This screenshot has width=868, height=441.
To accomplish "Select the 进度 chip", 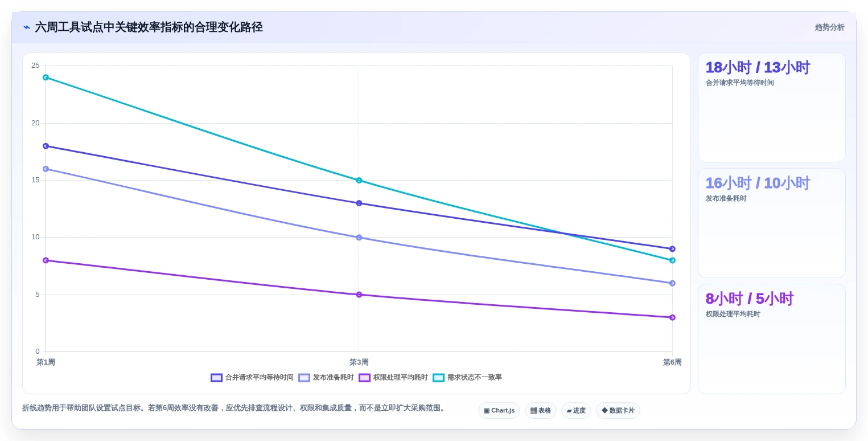I will click(x=576, y=410).
